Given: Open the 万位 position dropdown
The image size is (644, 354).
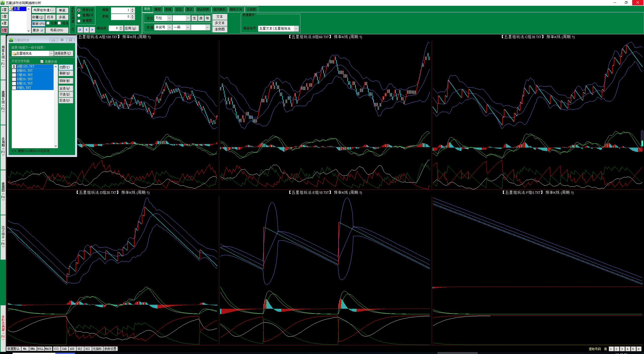Looking at the screenshot, I should coord(170,18).
